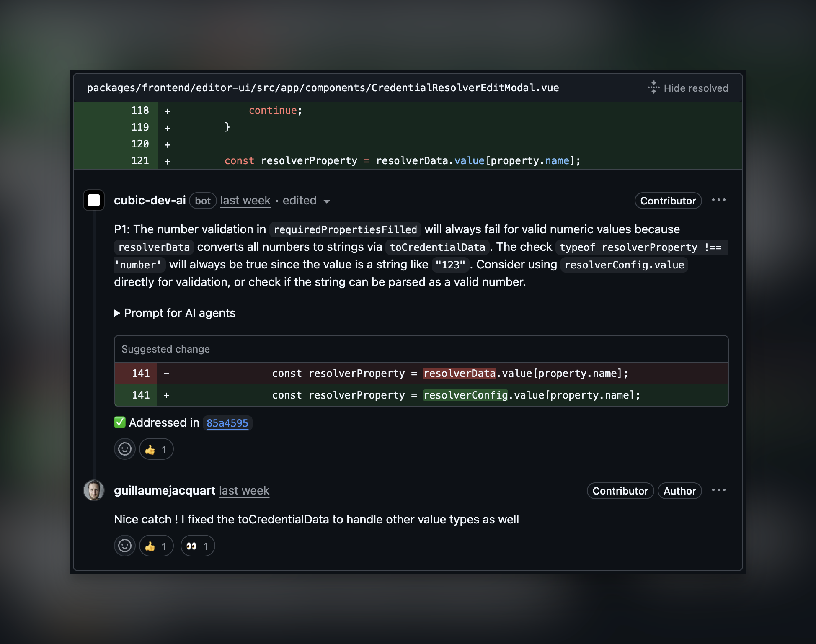
Task: Toggle thumbs up on guillaumejacquart comment
Action: point(156,546)
